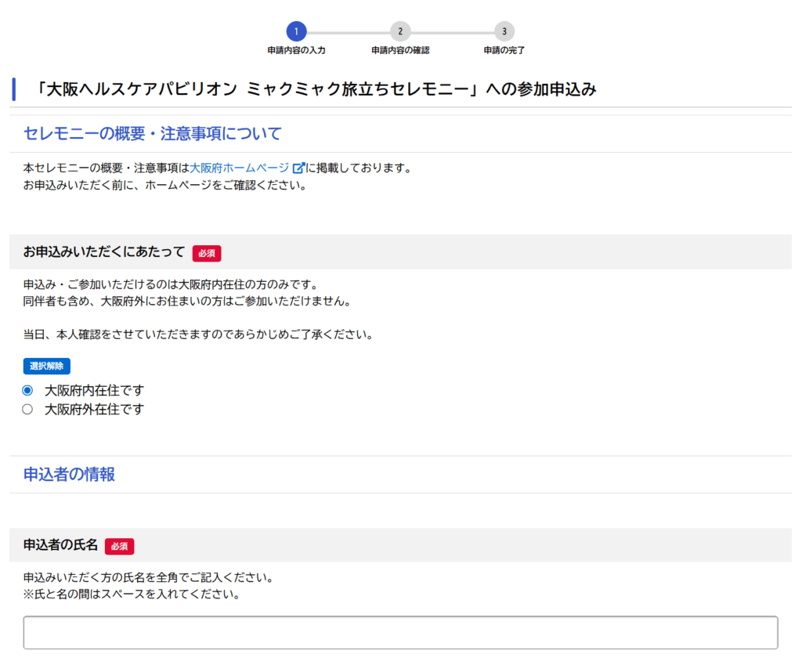Click the external link icon beside 大阪府ホームページ
The image size is (802, 672).
coord(298,168)
